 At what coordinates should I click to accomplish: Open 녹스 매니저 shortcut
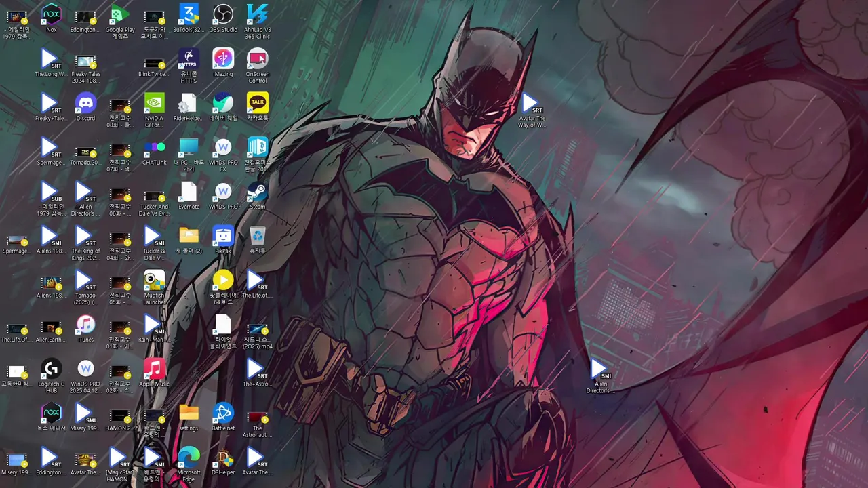tap(52, 418)
